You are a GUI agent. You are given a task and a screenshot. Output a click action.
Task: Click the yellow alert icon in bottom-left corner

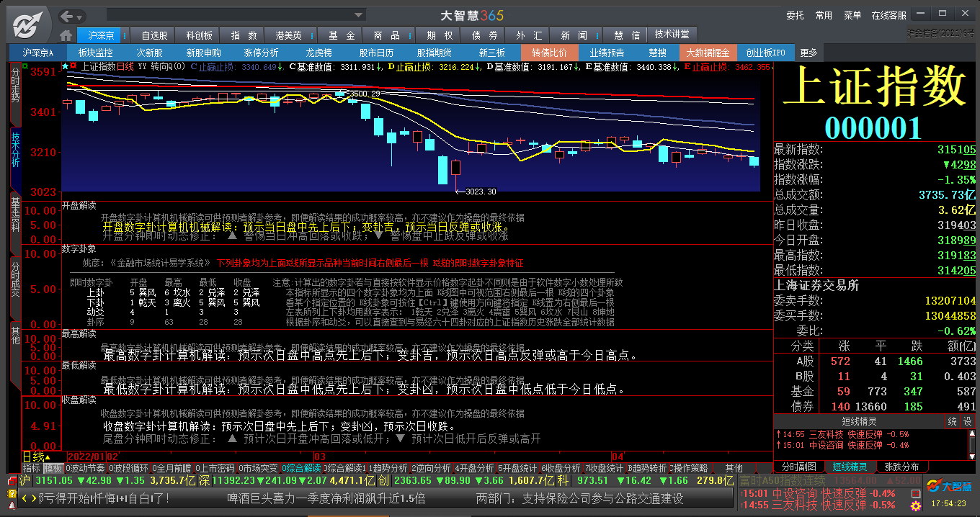(x=12, y=493)
